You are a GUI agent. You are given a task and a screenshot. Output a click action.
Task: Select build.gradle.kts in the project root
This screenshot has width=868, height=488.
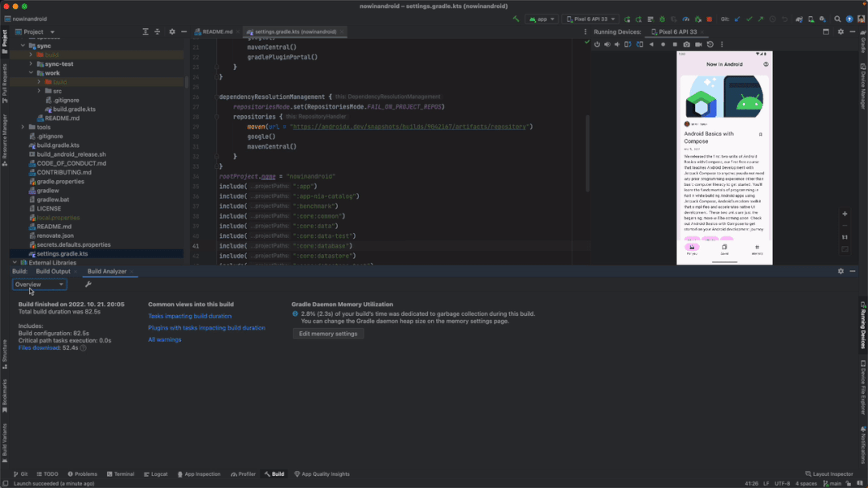[58, 145]
